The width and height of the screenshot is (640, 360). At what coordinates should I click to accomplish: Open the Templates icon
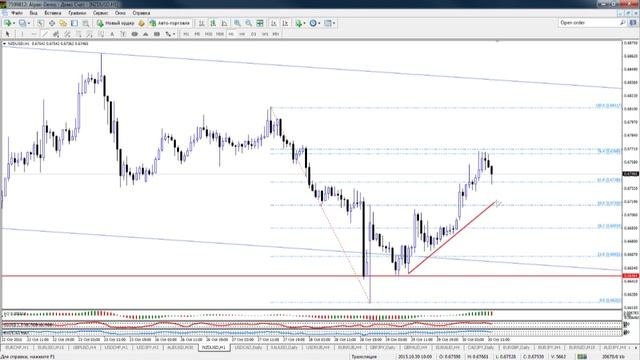(327, 23)
